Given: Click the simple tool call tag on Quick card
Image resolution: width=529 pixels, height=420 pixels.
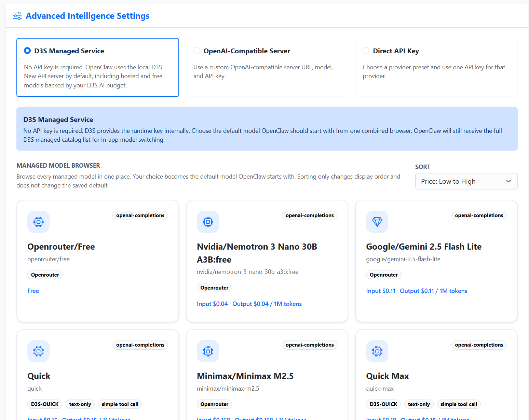Looking at the screenshot, I should pos(120,404).
